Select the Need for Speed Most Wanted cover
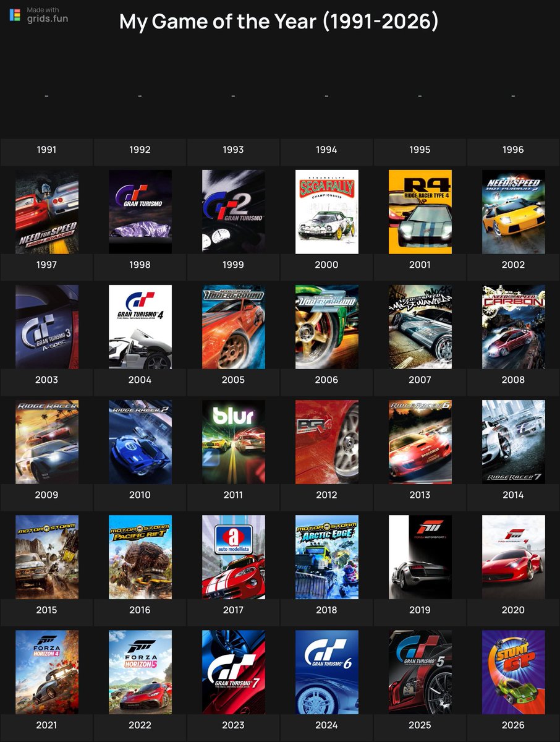Image resolution: width=560 pixels, height=742 pixels. (420, 327)
